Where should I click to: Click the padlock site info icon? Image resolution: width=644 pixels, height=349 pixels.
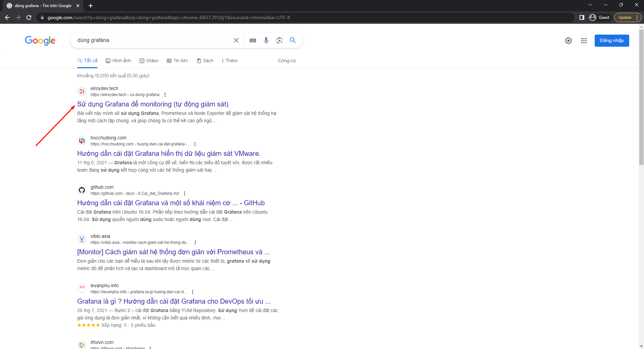(42, 17)
